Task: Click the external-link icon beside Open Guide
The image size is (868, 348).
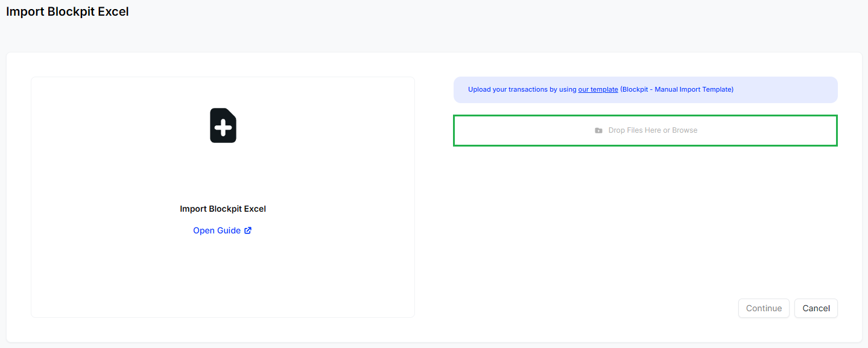Action: point(248,230)
